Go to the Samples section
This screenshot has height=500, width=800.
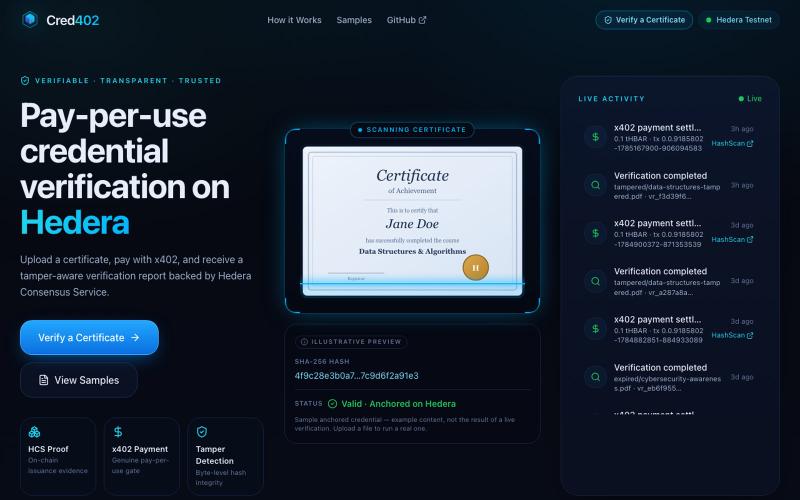tap(354, 20)
